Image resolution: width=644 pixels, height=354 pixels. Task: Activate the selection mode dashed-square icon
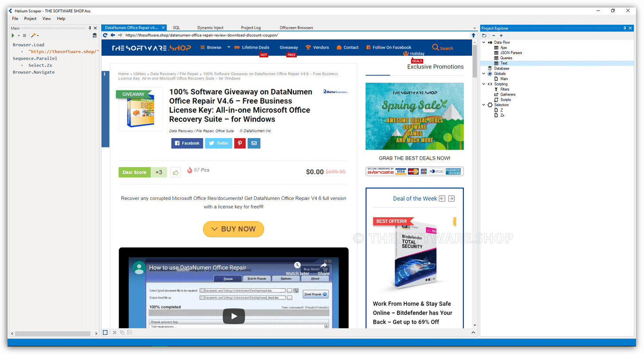click(x=105, y=332)
